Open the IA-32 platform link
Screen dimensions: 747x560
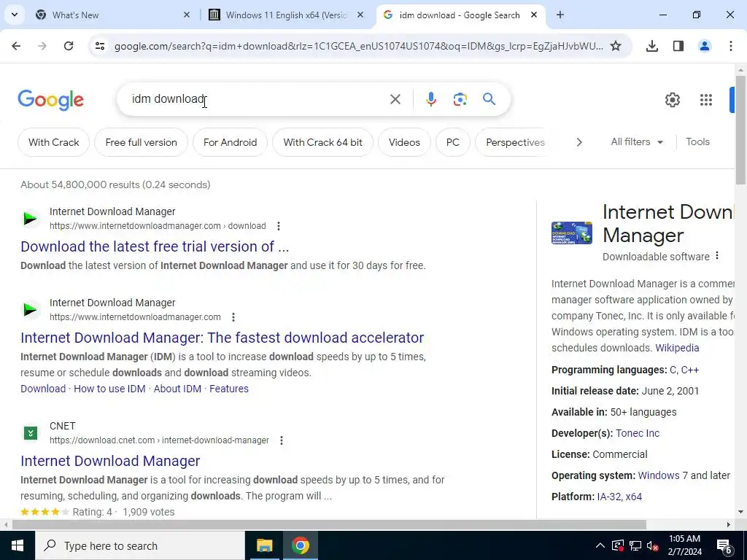(609, 497)
